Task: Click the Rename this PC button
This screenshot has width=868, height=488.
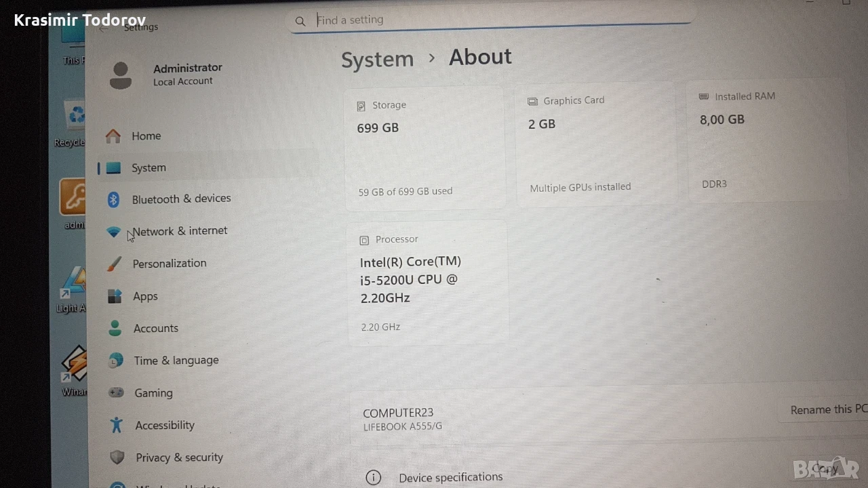Action: click(829, 409)
